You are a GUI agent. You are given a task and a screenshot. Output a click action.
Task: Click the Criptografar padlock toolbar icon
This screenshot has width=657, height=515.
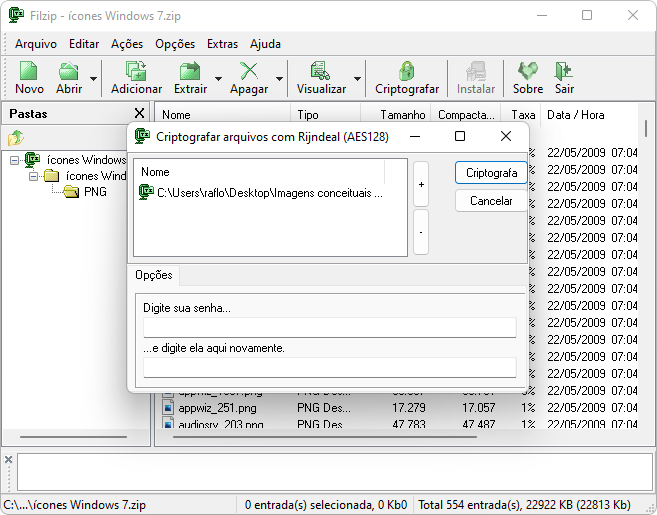407,78
